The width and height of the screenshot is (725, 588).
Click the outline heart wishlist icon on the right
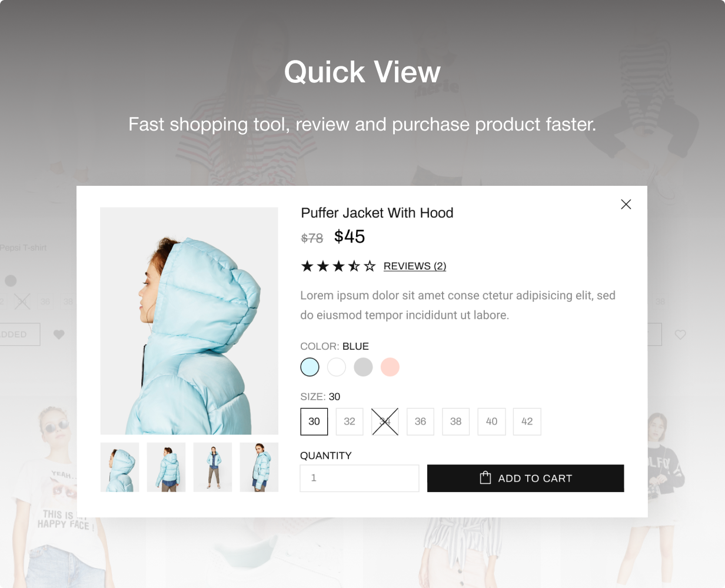tap(680, 335)
